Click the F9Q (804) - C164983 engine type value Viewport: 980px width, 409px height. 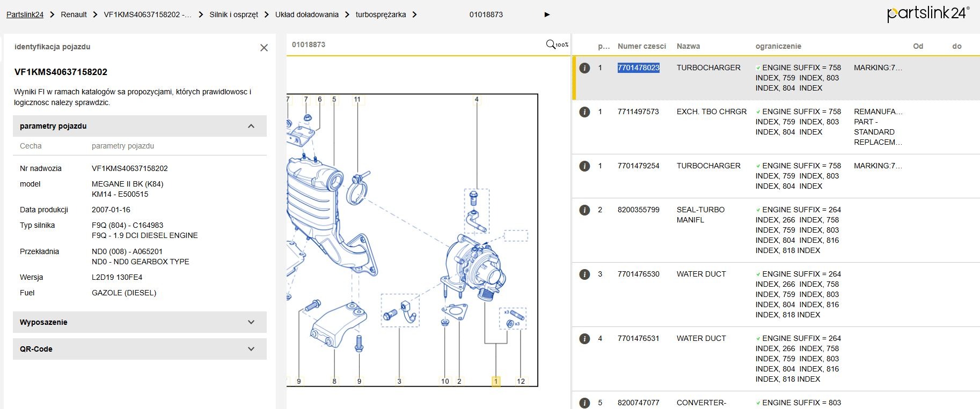[128, 225]
